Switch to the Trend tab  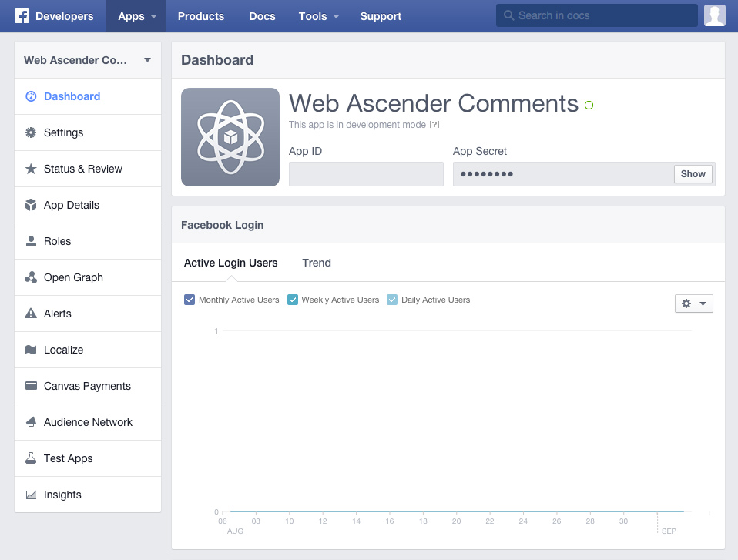pyautogui.click(x=317, y=263)
